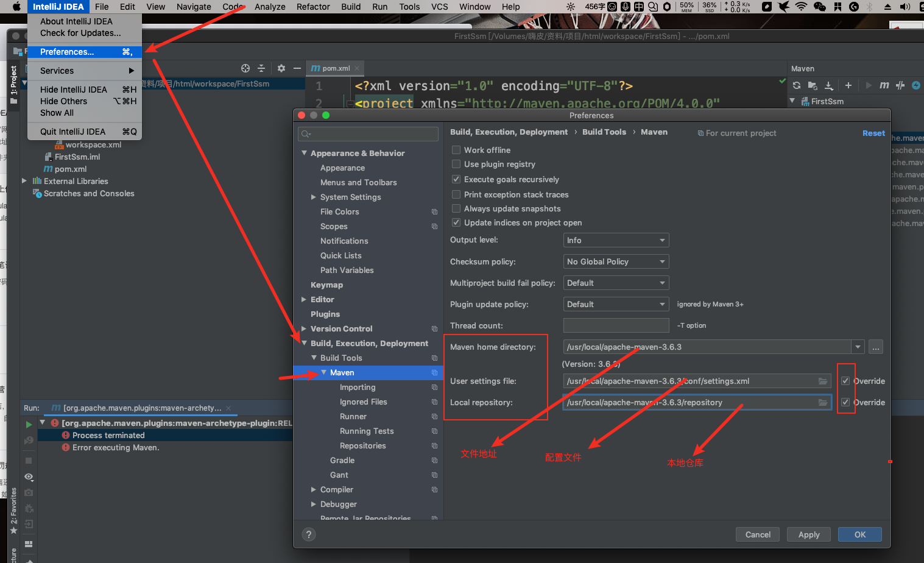924x563 pixels.
Task: Open help question mark in Preferences
Action: pos(309,534)
